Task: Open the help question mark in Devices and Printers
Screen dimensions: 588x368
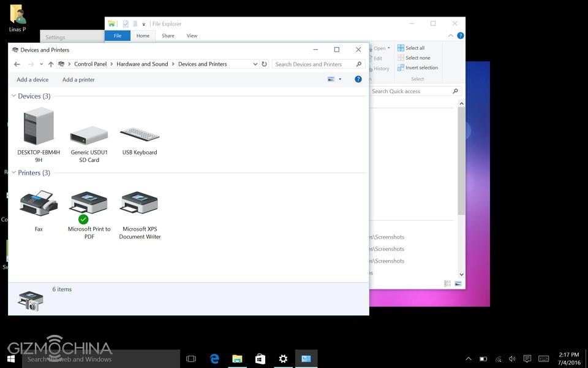Action: coord(358,79)
